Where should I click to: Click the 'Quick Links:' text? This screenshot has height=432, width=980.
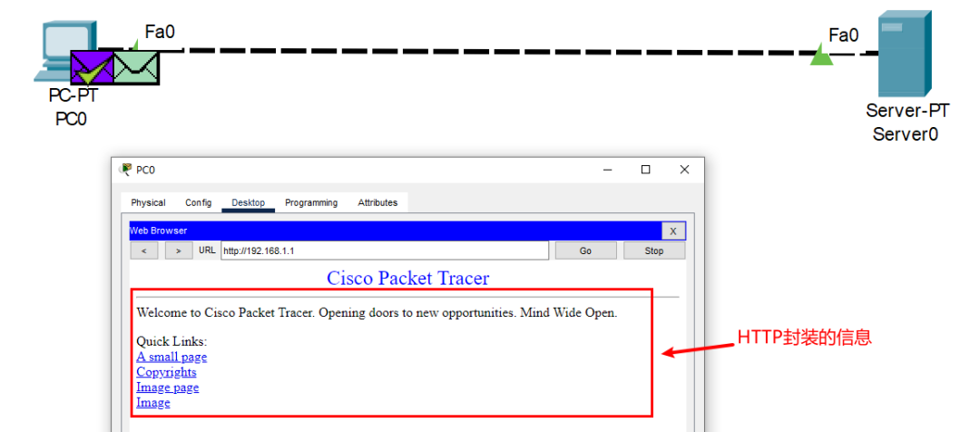pyautogui.click(x=171, y=341)
